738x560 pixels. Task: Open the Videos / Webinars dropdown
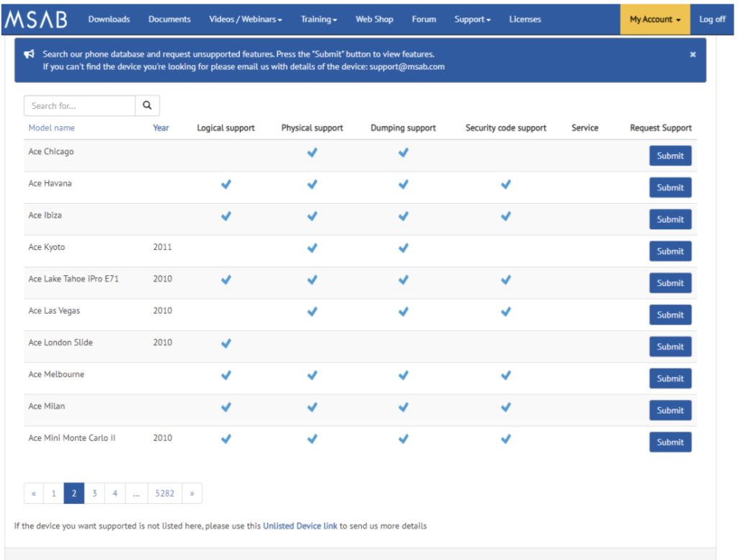point(246,19)
